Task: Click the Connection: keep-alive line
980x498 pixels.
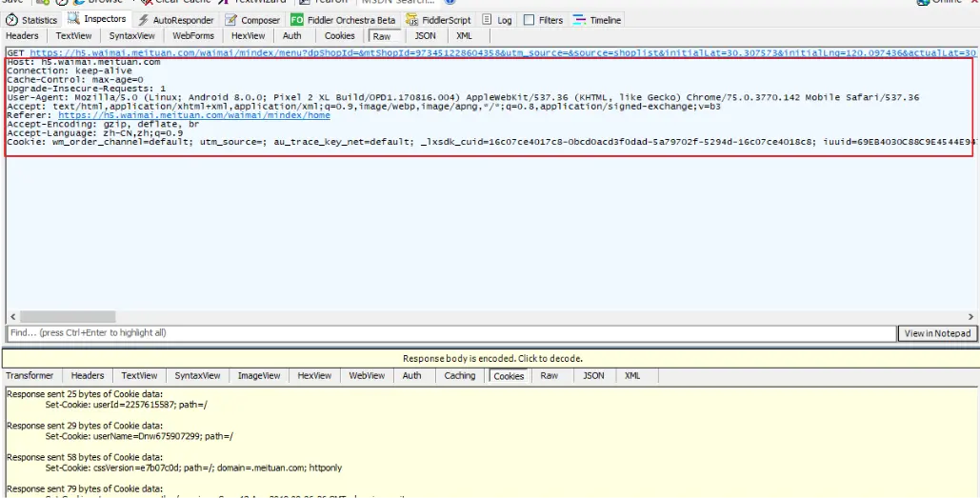Action: coord(70,70)
